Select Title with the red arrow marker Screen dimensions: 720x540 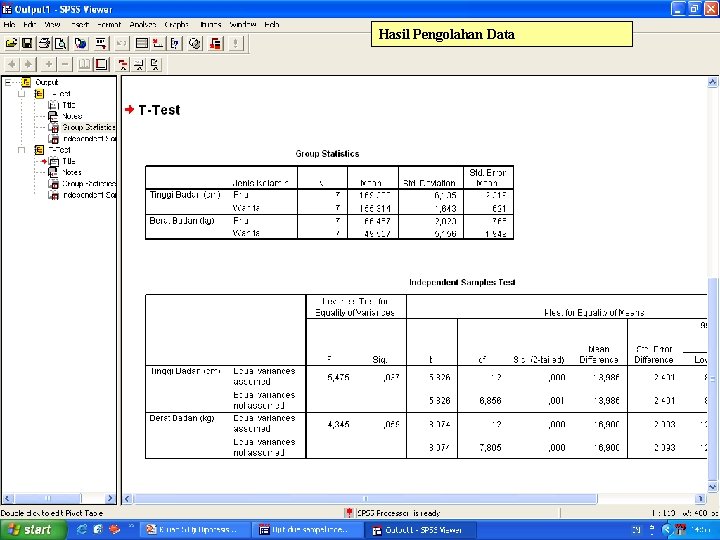pos(68,161)
